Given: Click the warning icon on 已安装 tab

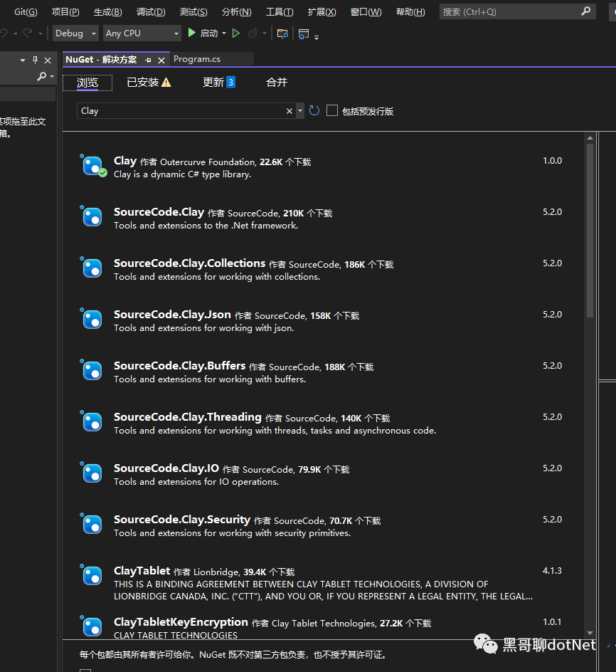Looking at the screenshot, I should pos(166,83).
